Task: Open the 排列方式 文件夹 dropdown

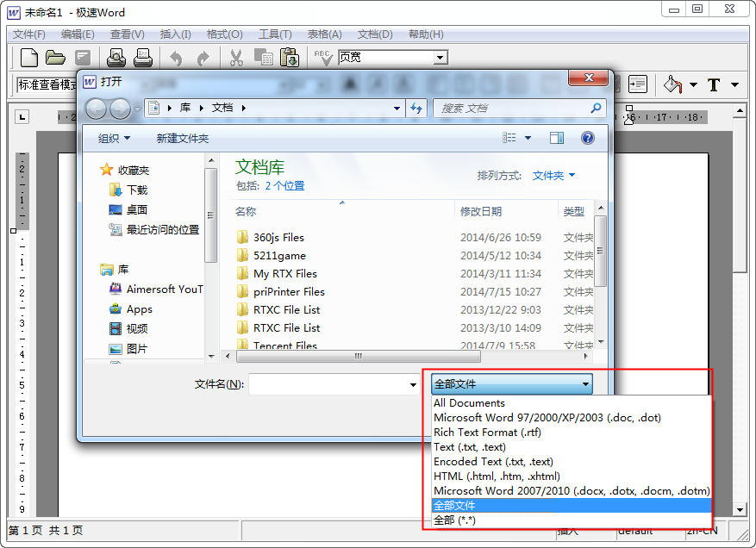Action: click(x=553, y=176)
